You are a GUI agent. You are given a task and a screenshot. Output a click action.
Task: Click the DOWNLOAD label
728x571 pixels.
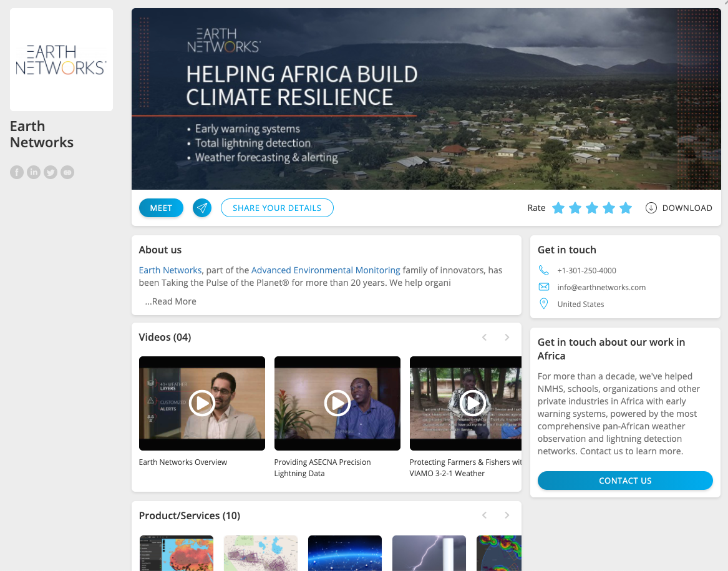[x=687, y=208]
